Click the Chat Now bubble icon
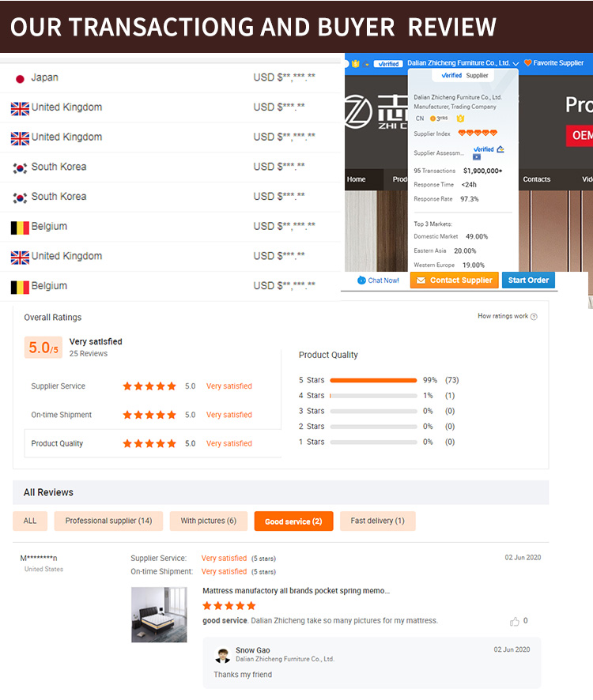 point(362,280)
